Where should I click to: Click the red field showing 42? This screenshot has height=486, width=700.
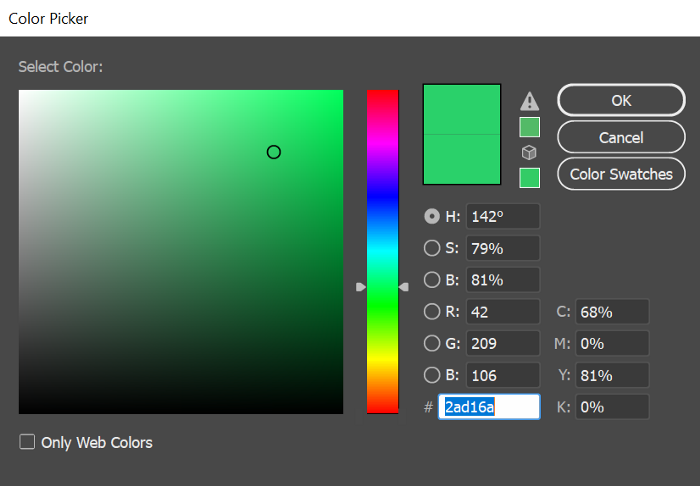[x=503, y=312]
